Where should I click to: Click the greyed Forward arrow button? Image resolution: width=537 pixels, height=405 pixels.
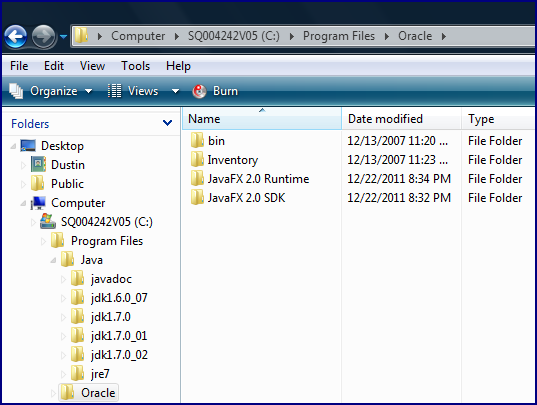point(43,36)
